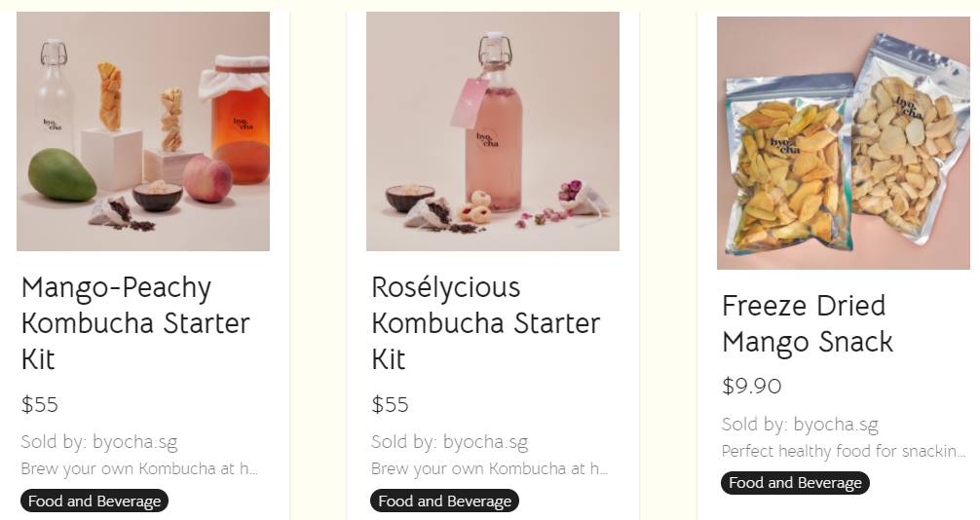Visit seller byocha.sg under Rosélycious kit
Viewport: 980px width, 520px height.
pos(485,441)
